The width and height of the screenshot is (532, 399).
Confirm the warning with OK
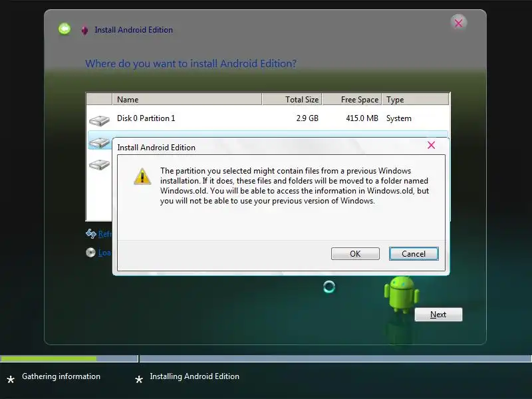(x=355, y=254)
